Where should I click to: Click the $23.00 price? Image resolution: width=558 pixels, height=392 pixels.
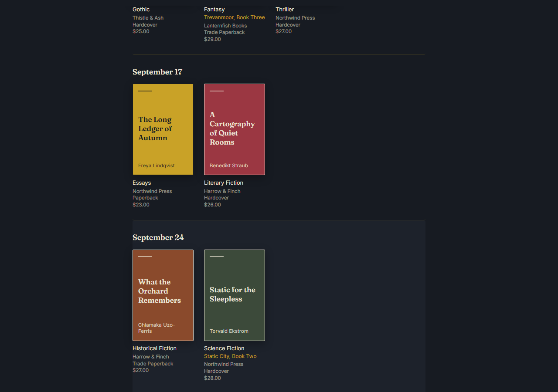[x=141, y=205]
